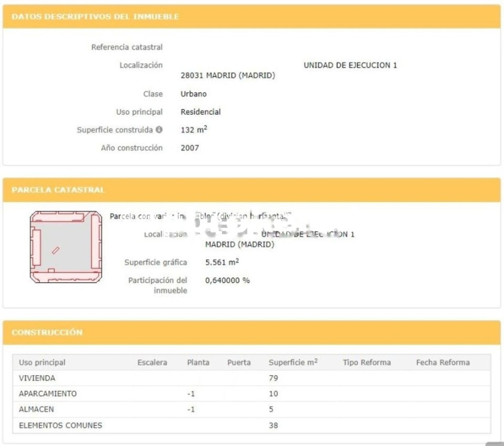Select the 5.561 m² graphic surface value
504x446 pixels.
coord(222,262)
